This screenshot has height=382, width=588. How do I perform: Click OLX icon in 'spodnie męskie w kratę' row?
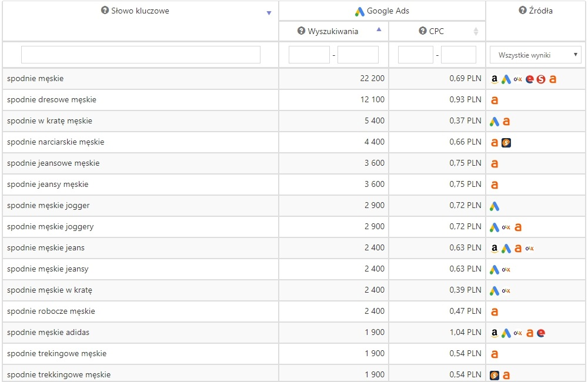click(x=506, y=290)
